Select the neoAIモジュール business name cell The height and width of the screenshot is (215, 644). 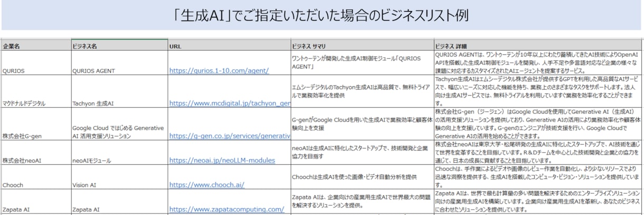point(119,153)
